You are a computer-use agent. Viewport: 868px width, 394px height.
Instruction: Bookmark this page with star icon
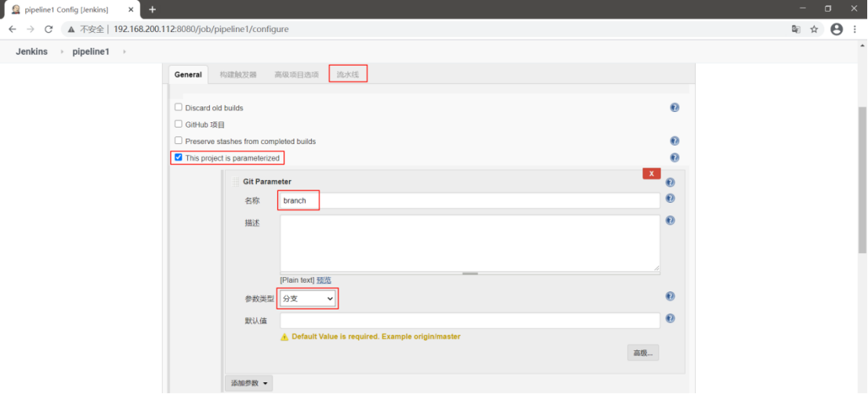(814, 29)
